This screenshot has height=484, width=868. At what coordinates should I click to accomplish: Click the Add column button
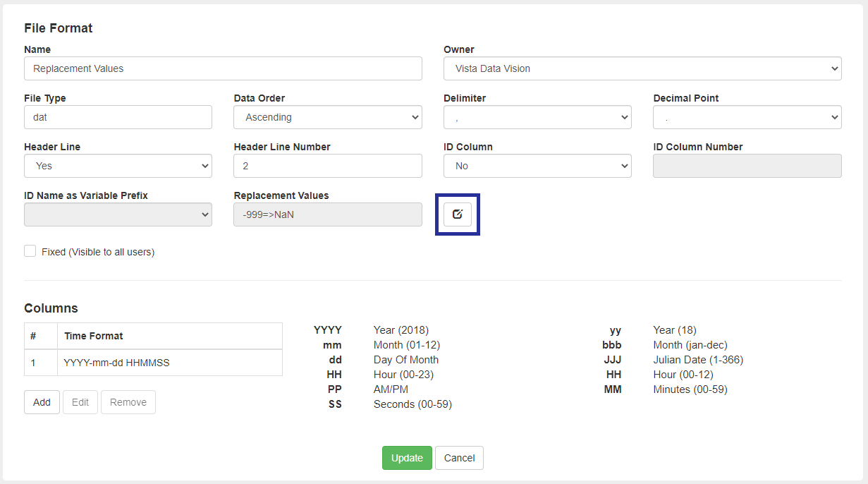[42, 402]
